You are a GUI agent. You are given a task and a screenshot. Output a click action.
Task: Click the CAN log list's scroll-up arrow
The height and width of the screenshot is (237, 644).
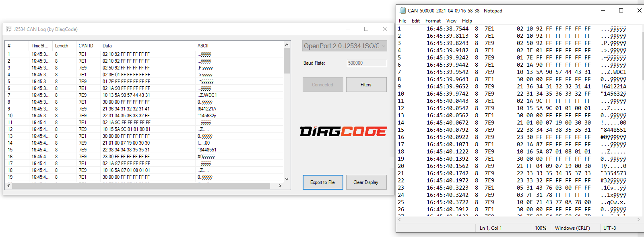pyautogui.click(x=287, y=45)
